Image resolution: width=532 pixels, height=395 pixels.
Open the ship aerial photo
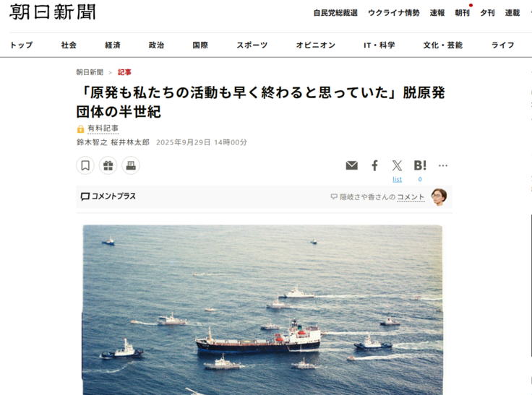click(262, 310)
